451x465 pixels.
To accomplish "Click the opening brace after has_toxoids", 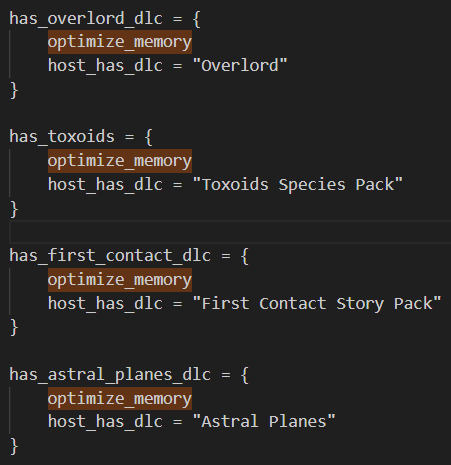I will click(x=149, y=137).
